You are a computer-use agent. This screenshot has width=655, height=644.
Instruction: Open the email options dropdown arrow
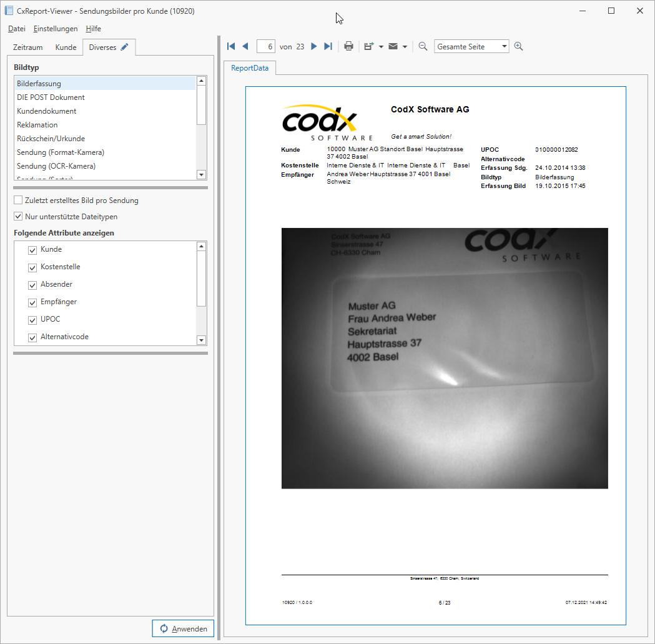point(405,47)
